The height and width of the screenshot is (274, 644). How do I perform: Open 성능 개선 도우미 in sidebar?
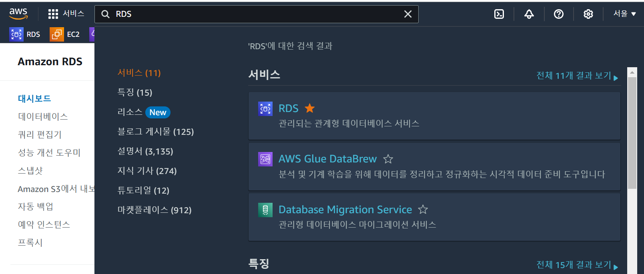[49, 152]
